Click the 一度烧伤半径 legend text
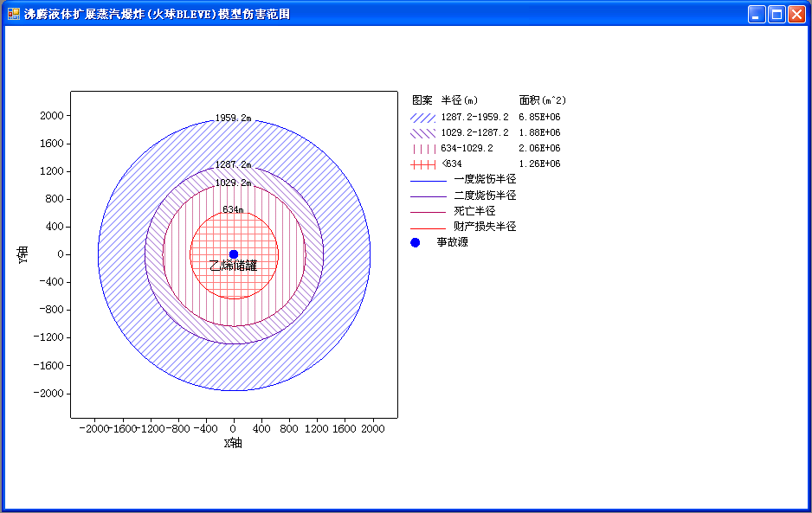812x513 pixels. point(486,179)
